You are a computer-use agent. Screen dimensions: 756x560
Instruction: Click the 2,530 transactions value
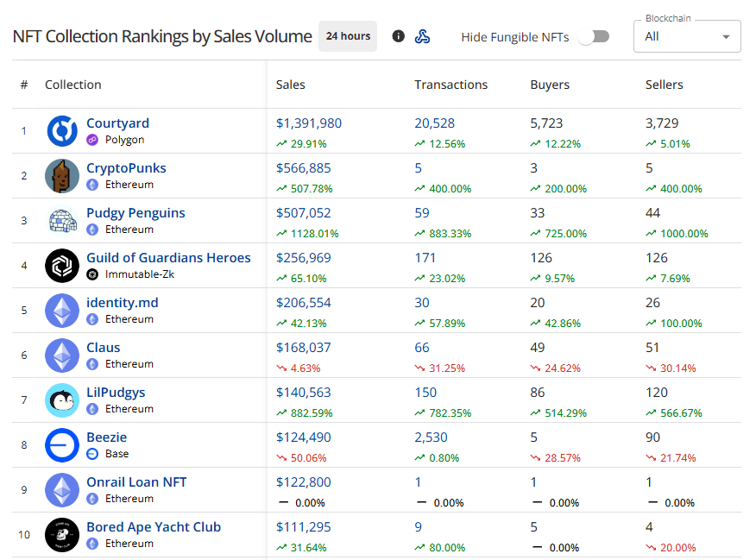(x=431, y=437)
